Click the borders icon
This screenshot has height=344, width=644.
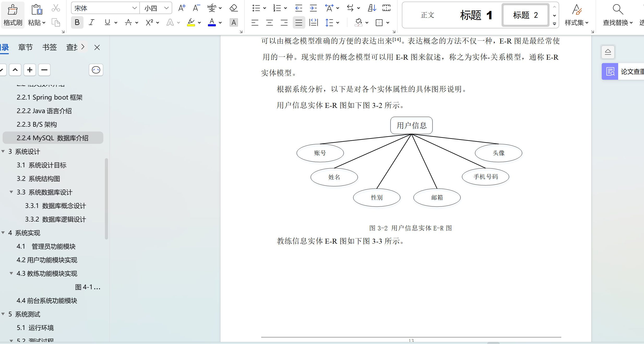pyautogui.click(x=379, y=23)
